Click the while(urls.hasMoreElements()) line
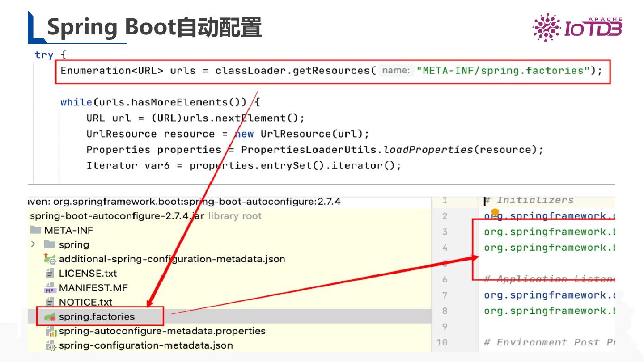The height and width of the screenshot is (362, 644). (x=160, y=102)
